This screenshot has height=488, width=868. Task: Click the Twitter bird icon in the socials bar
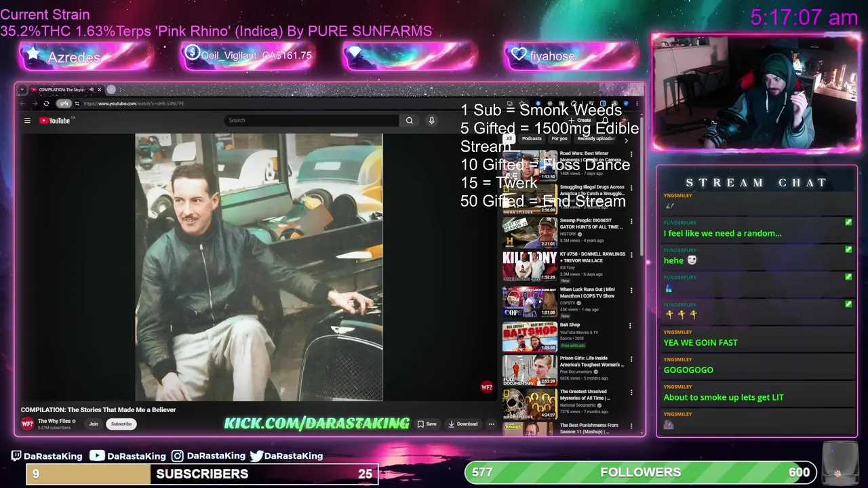[x=256, y=456]
